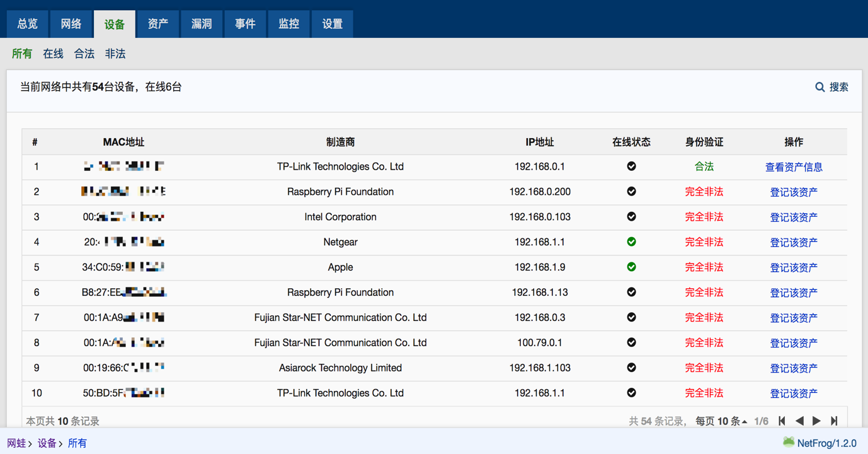Click the 在线状态 column header
This screenshot has height=454, width=868.
(631, 143)
